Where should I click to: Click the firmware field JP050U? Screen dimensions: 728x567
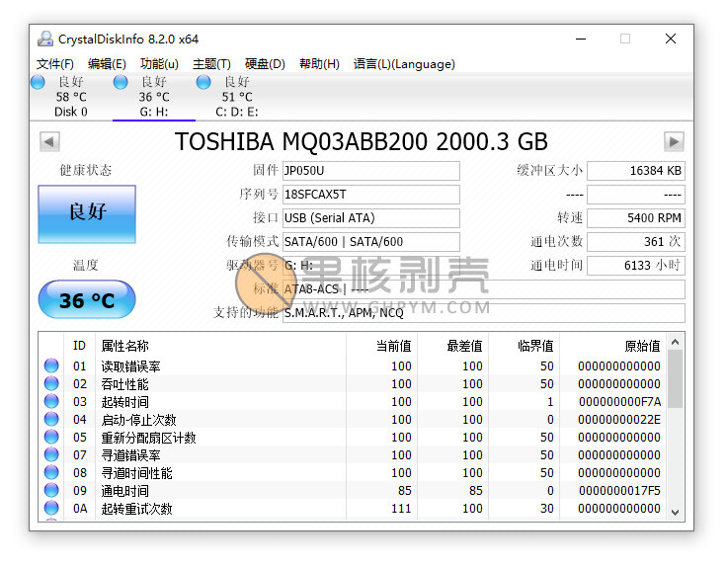click(x=371, y=171)
